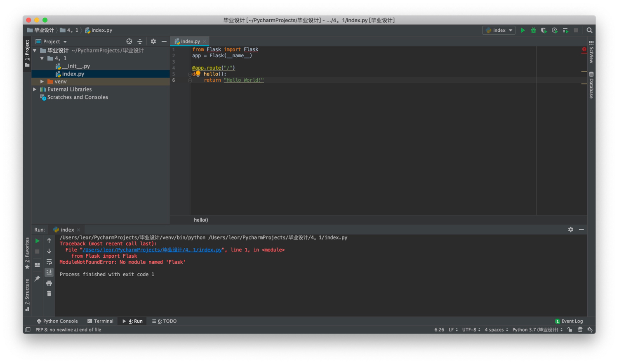Run the index configuration with green play button
This screenshot has height=364, width=619.
pyautogui.click(x=523, y=30)
